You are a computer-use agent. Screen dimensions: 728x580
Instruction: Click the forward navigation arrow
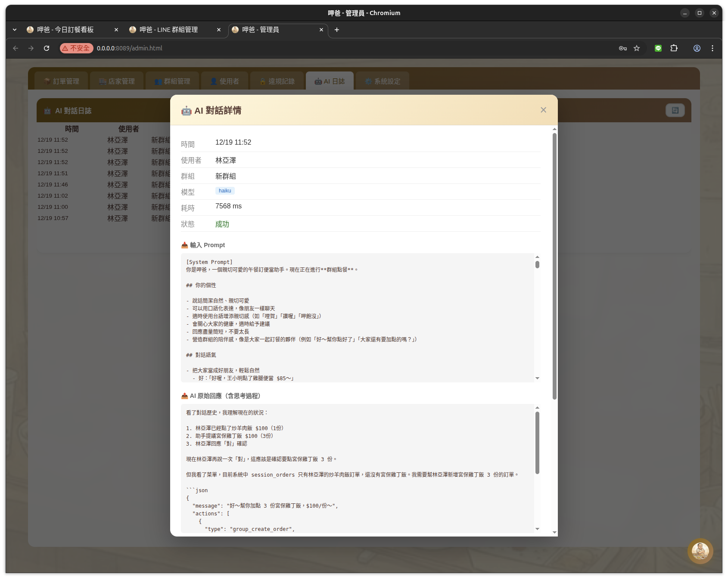[31, 48]
